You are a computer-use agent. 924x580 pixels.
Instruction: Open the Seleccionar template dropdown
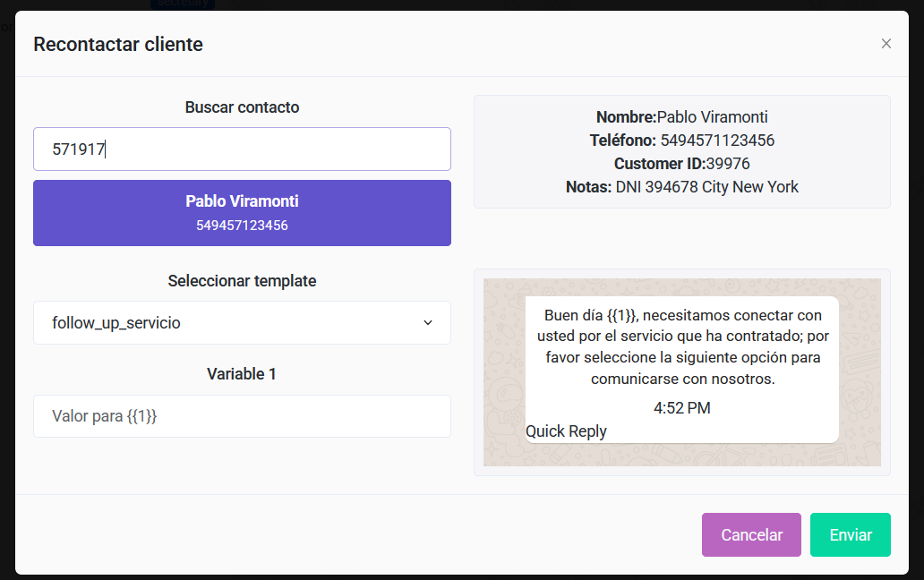pyautogui.click(x=243, y=323)
